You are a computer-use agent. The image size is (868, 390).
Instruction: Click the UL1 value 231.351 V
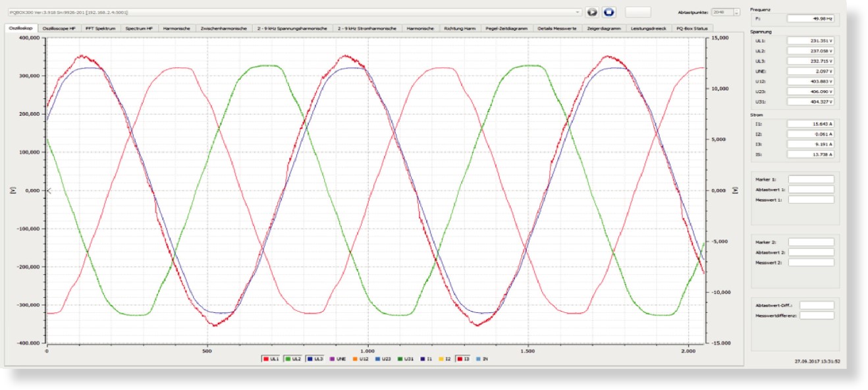pyautogui.click(x=811, y=40)
